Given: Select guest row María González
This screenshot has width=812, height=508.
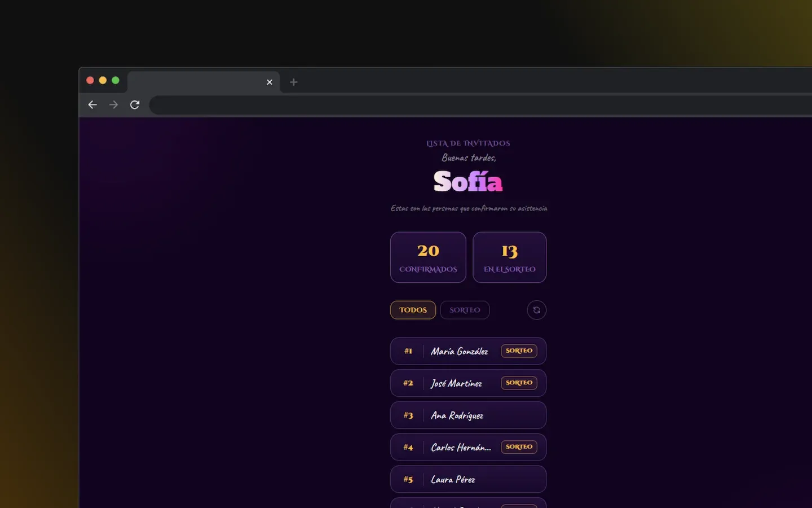Looking at the screenshot, I should (468, 351).
